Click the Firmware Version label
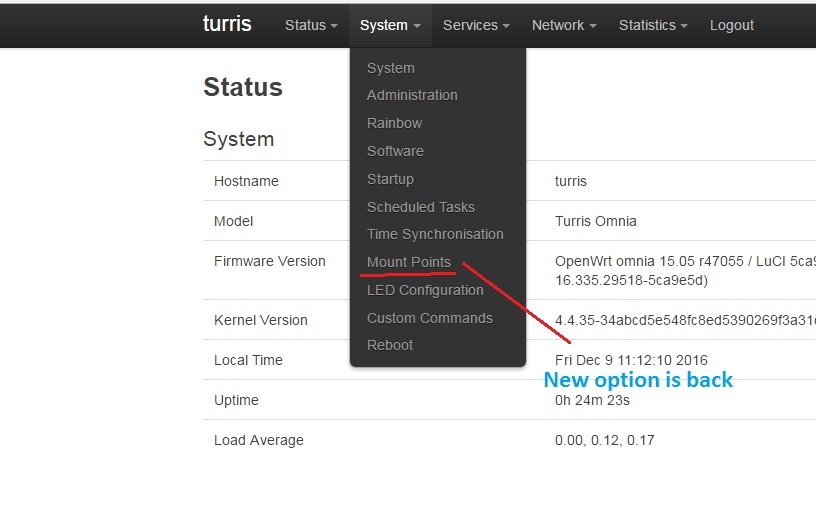The width and height of the screenshot is (816, 508). [270, 261]
